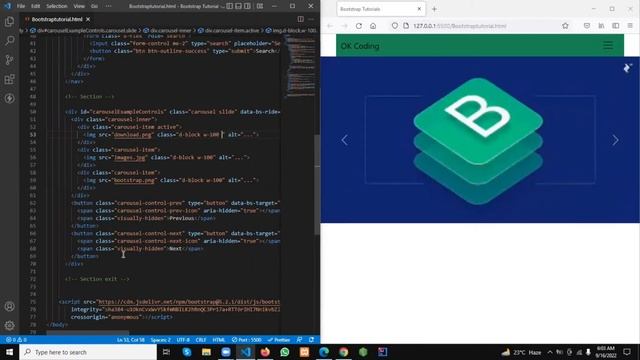This screenshot has height=360, width=640.
Task: Click the OK Coding navbar brand
Action: [x=360, y=46]
